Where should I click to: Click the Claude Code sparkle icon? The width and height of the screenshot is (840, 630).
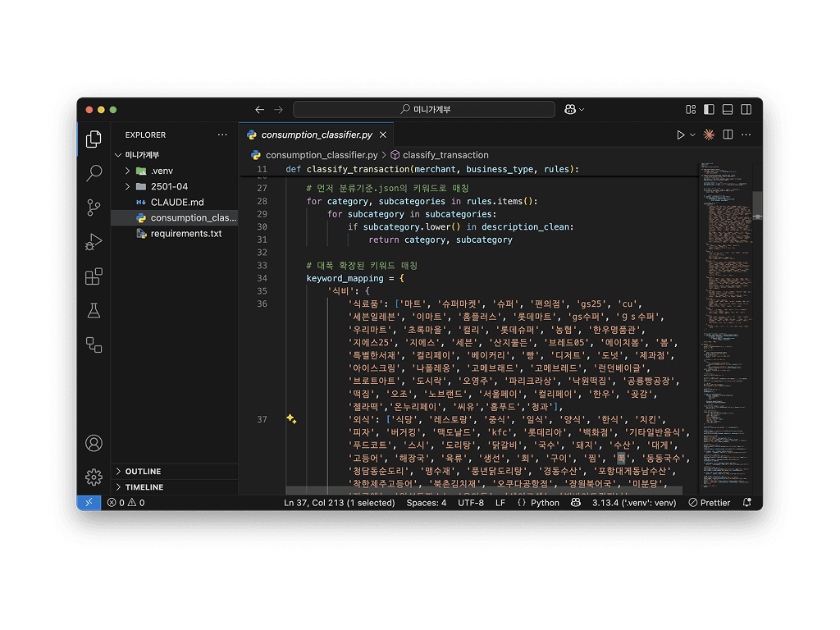tap(709, 135)
